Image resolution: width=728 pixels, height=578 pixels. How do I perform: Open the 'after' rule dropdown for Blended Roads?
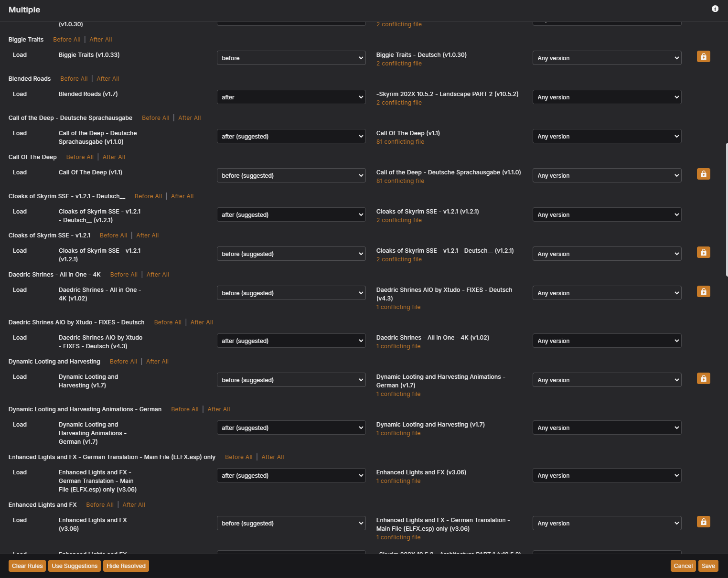[x=291, y=97]
